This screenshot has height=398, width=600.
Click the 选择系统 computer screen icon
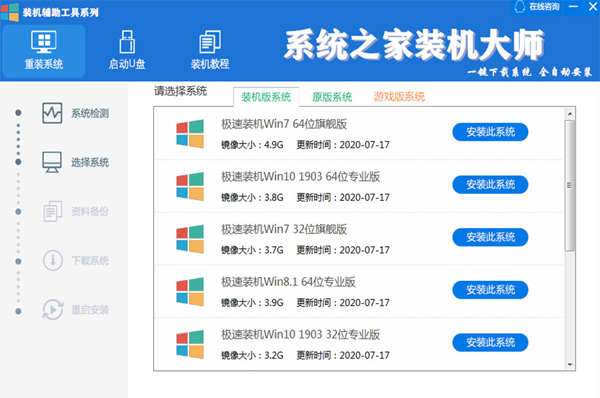point(52,162)
